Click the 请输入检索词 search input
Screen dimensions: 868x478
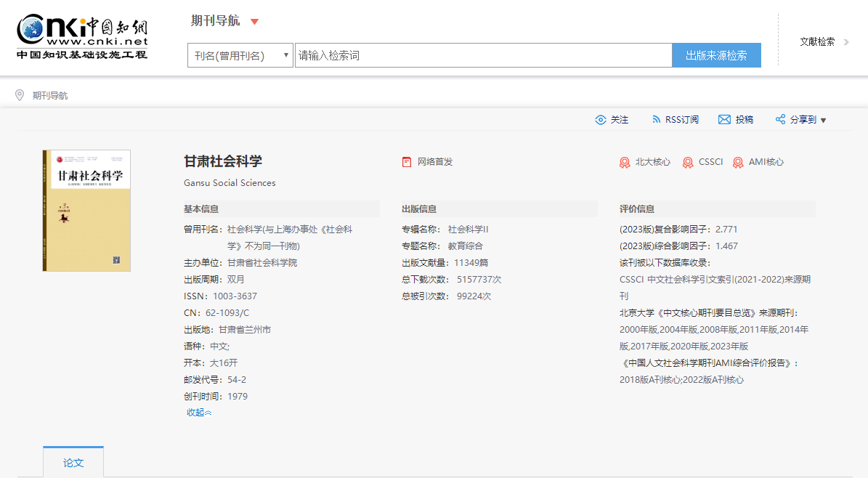[x=483, y=55]
